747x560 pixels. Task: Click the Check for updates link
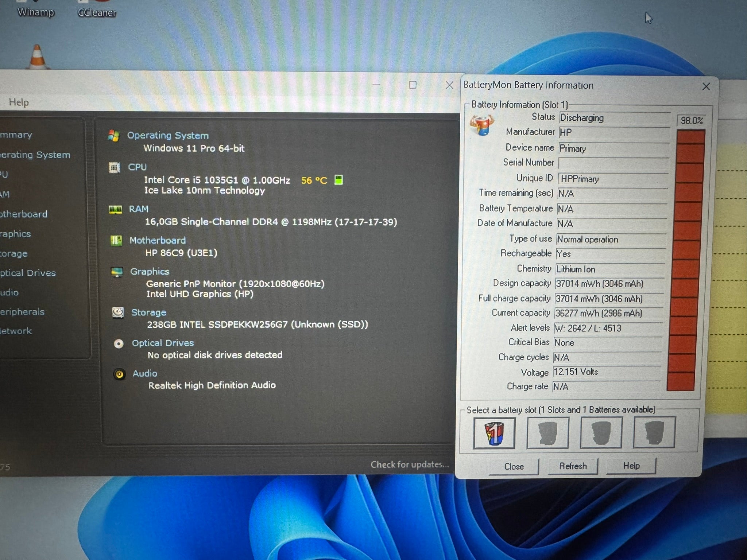point(410,464)
